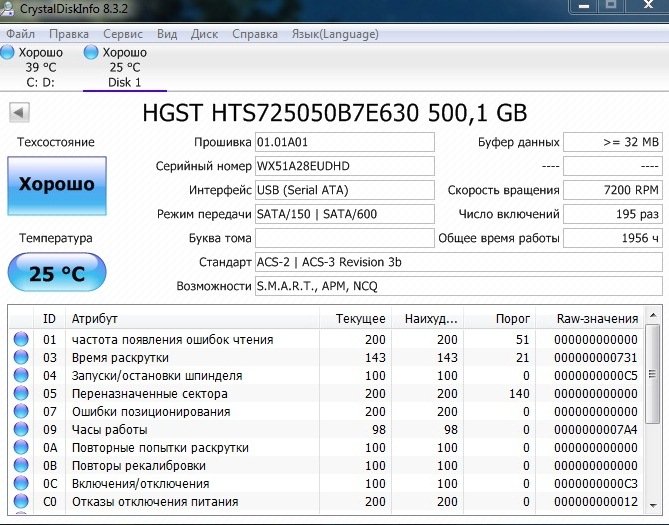Image resolution: width=669 pixels, height=525 pixels.
Task: Open the Файл menu
Action: pos(20,34)
